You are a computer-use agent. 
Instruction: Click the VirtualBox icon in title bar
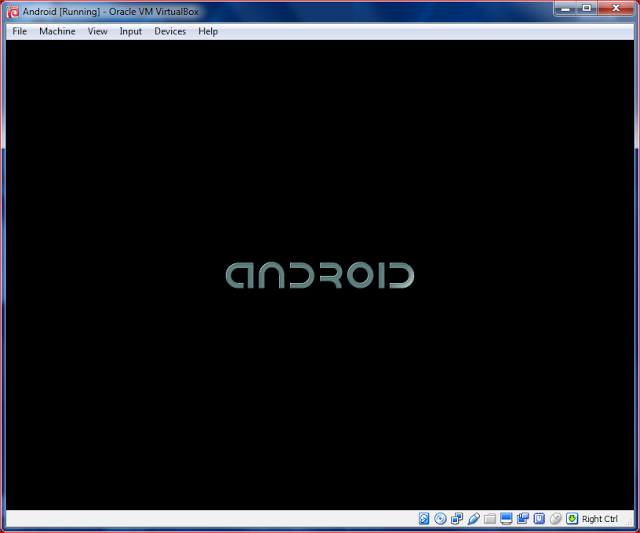point(13,12)
